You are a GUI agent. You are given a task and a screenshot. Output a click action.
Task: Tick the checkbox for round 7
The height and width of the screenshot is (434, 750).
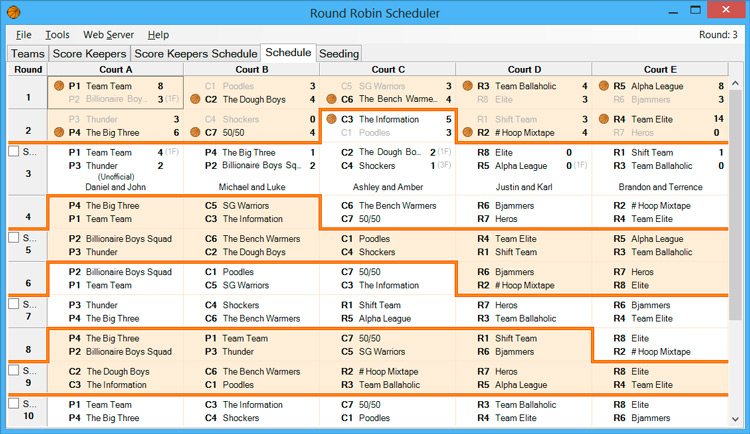pyautogui.click(x=14, y=305)
